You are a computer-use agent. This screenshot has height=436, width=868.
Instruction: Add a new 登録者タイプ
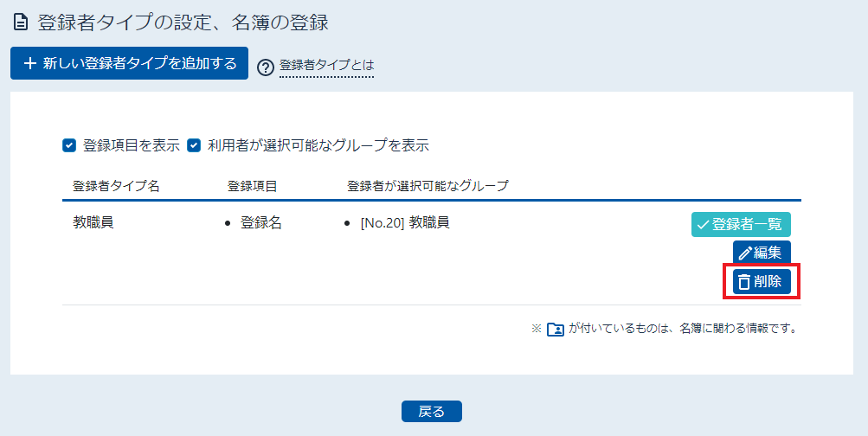(x=129, y=63)
